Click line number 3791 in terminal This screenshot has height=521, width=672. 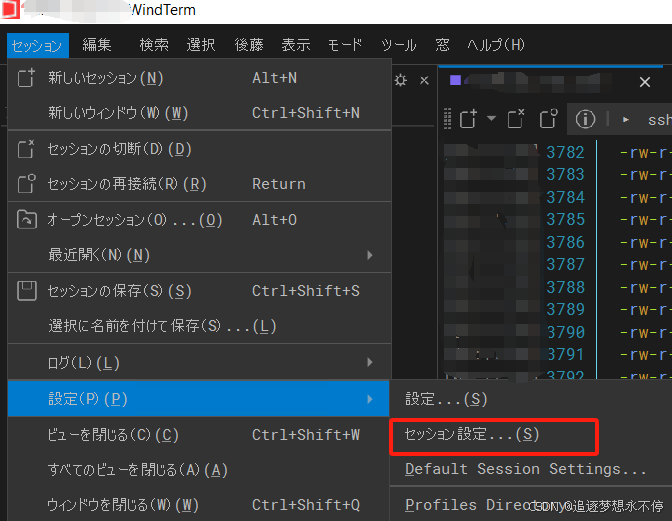pyautogui.click(x=565, y=354)
